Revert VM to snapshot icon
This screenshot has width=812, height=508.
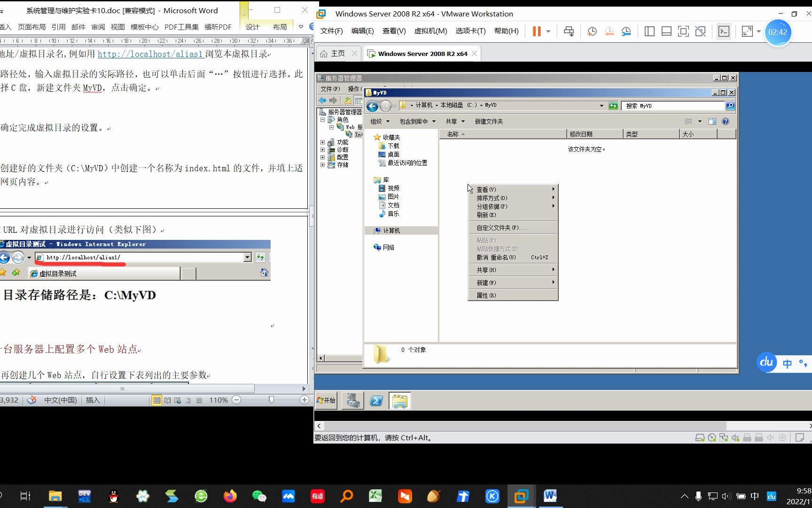(609, 31)
